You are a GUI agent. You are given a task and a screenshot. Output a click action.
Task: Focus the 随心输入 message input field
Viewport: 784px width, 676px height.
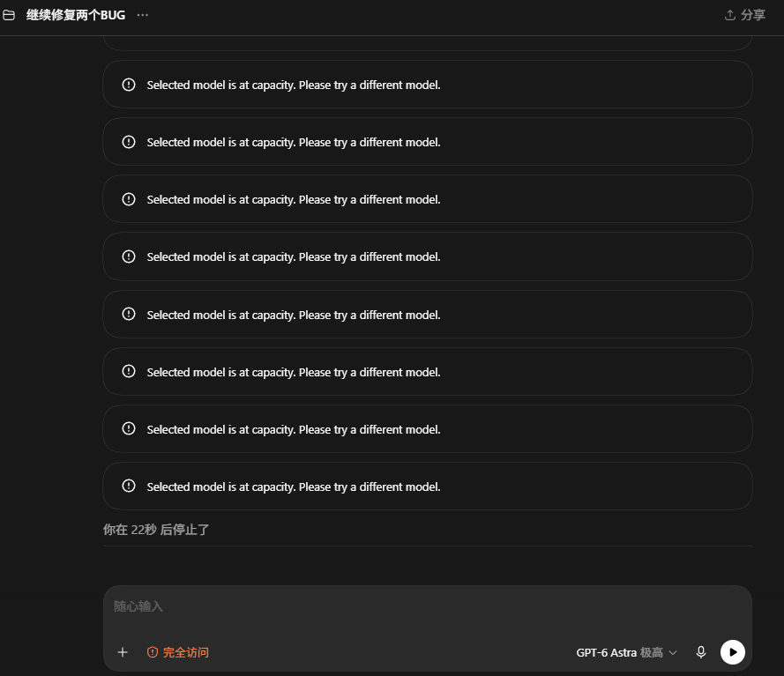point(428,606)
